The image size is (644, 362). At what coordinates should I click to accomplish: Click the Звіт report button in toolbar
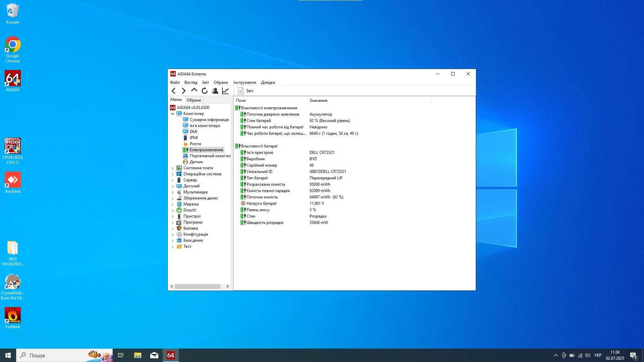pyautogui.click(x=246, y=91)
